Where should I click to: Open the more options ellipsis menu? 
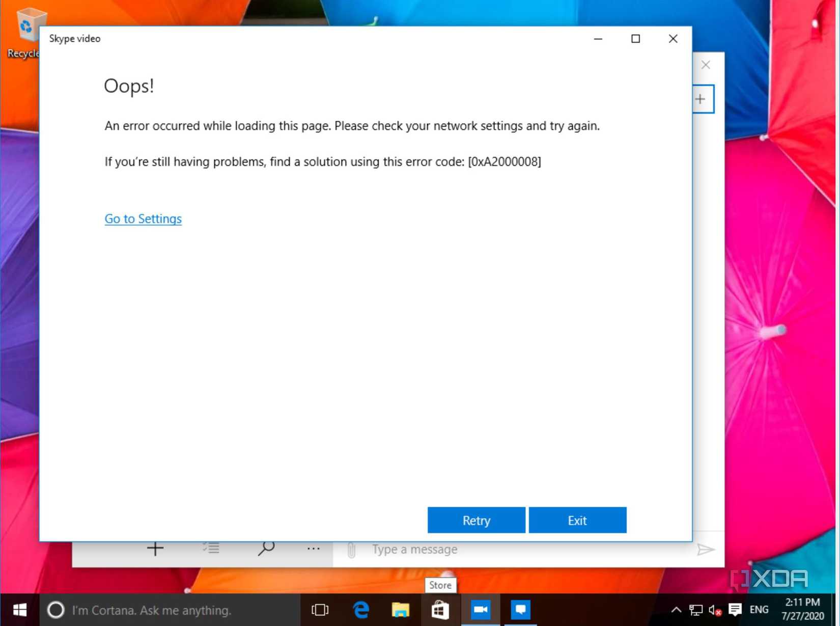314,549
